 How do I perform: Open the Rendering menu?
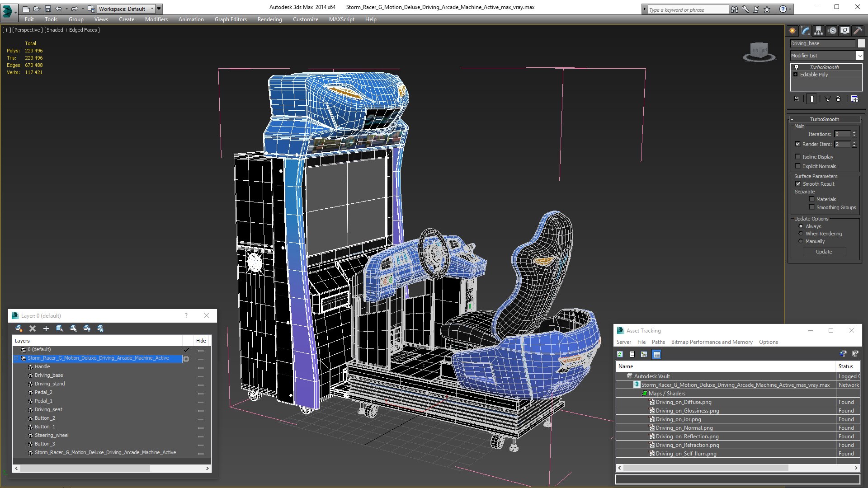pyautogui.click(x=269, y=19)
